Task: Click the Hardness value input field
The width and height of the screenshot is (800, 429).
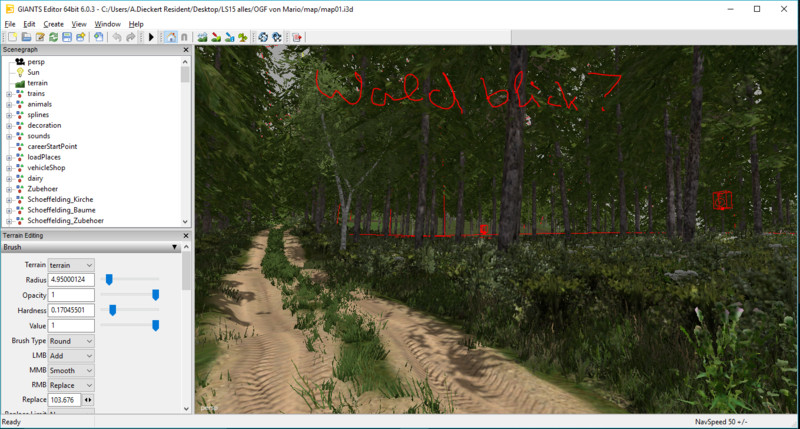Action: click(71, 310)
